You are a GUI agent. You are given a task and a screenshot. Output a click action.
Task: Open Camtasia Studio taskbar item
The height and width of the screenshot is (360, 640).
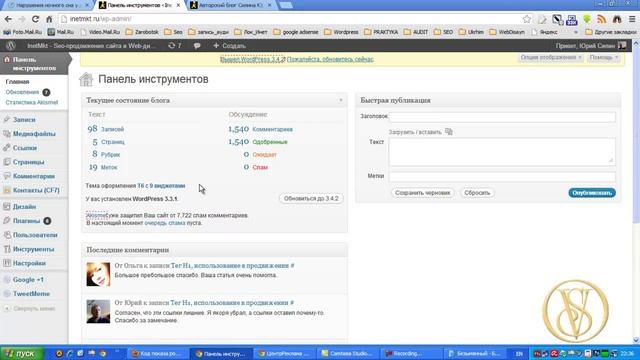pos(347,353)
